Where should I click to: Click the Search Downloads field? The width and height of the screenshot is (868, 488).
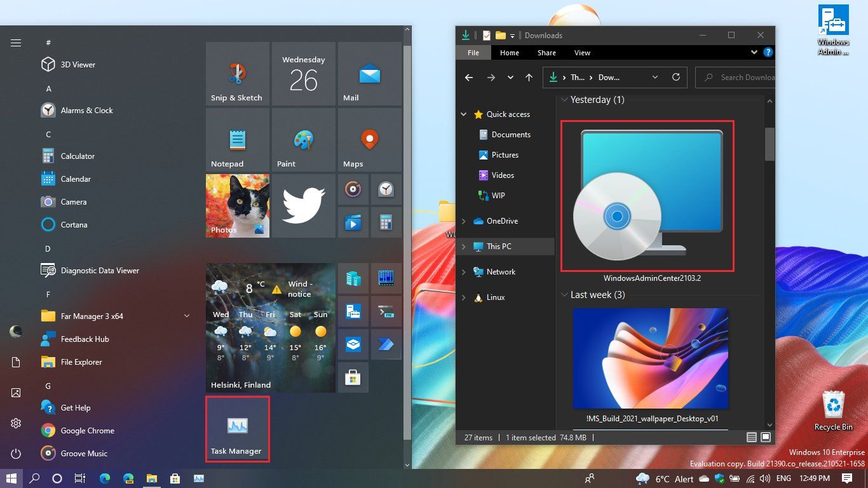(x=735, y=78)
